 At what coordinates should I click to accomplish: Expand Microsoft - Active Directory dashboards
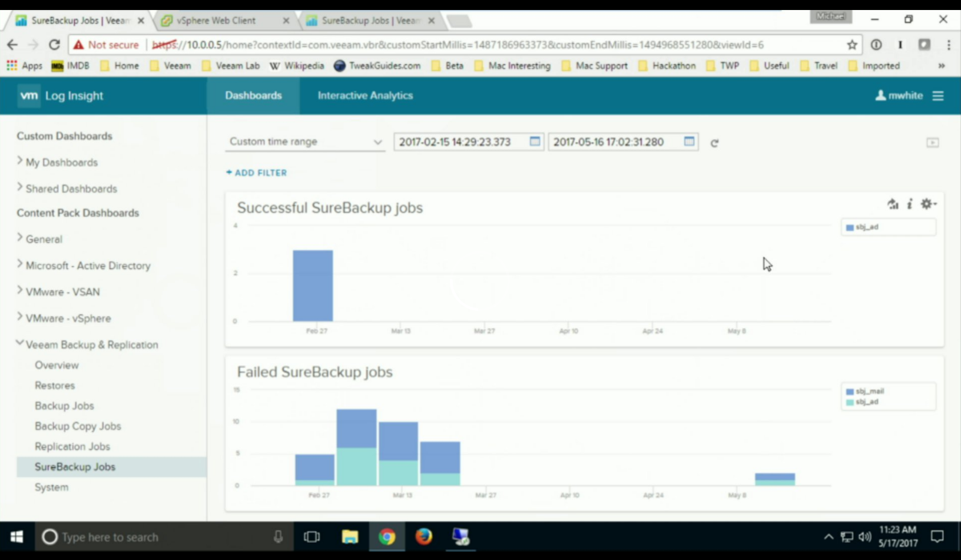coord(84,266)
